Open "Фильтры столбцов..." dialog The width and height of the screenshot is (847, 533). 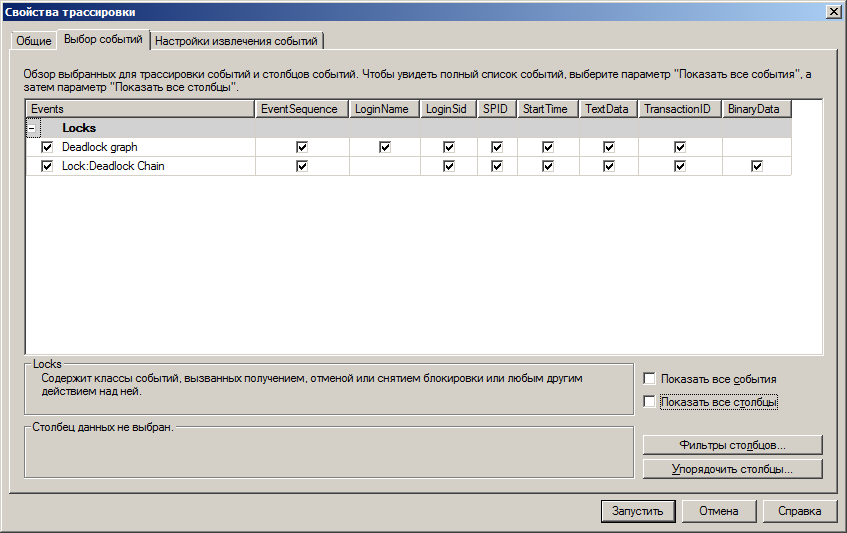732,445
